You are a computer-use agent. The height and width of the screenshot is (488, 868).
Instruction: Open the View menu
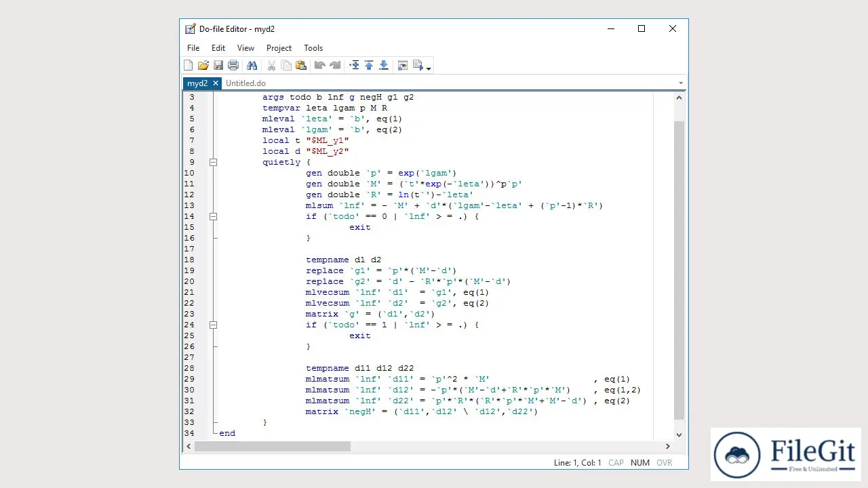(245, 48)
